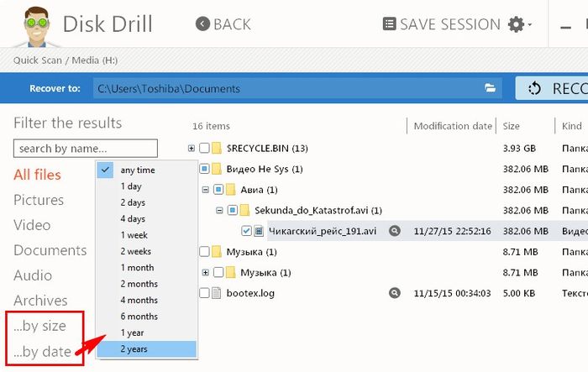Image resolution: width=588 pixels, height=372 pixels.
Task: Choose '1 day' in date filter
Action: coord(147,186)
